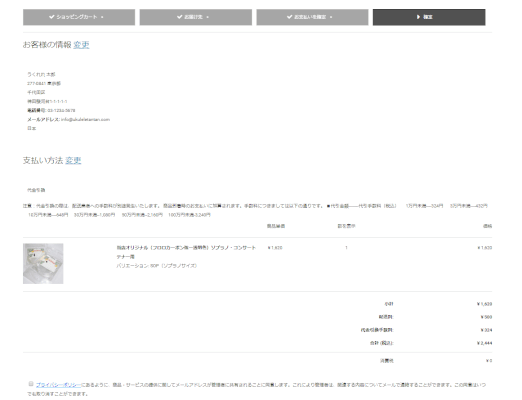Image resolution: width=522 pixels, height=400 pixels.
Task: Click 変更 link beside お客様の情報
Action: coord(81,45)
